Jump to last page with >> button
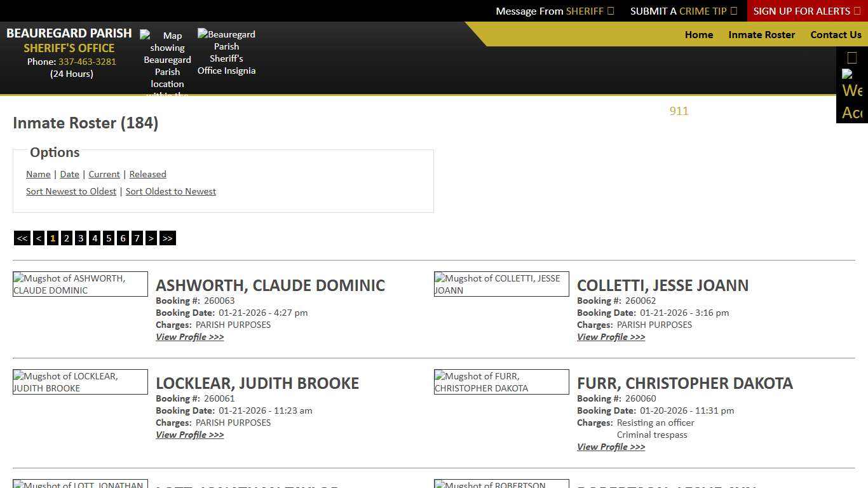Screen dimensions: 868x488 pos(167,238)
